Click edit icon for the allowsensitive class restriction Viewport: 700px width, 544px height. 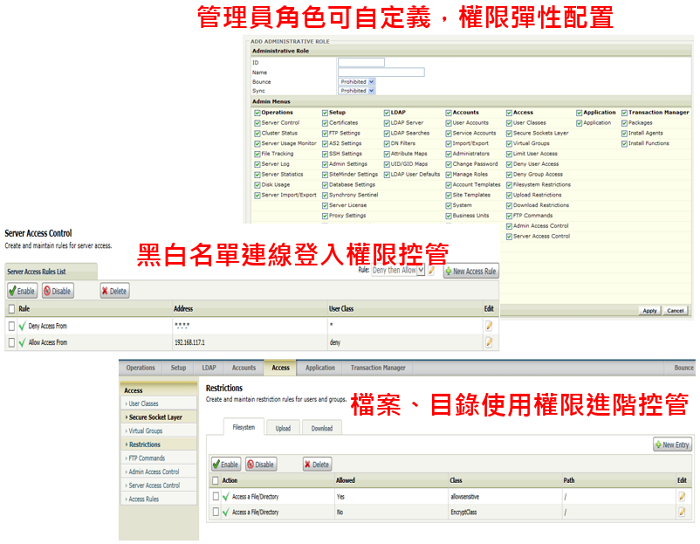[682, 496]
